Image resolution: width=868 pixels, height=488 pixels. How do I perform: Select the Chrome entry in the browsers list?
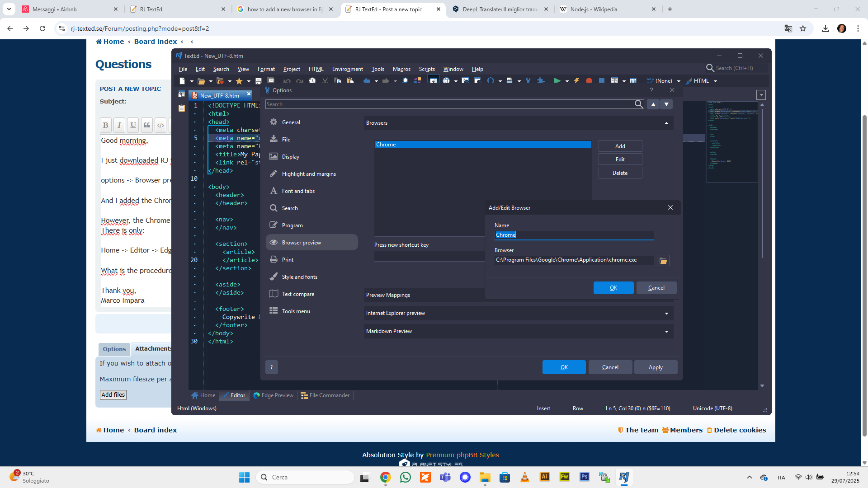tap(483, 145)
